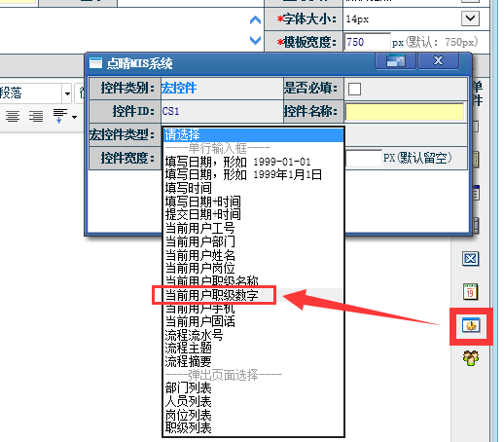Click the macro control icon in sidebar
504x442 pixels.
pyautogui.click(x=471, y=325)
